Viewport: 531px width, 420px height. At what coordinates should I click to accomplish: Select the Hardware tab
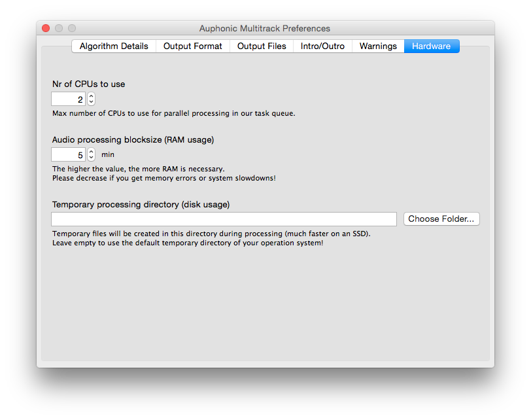(432, 46)
